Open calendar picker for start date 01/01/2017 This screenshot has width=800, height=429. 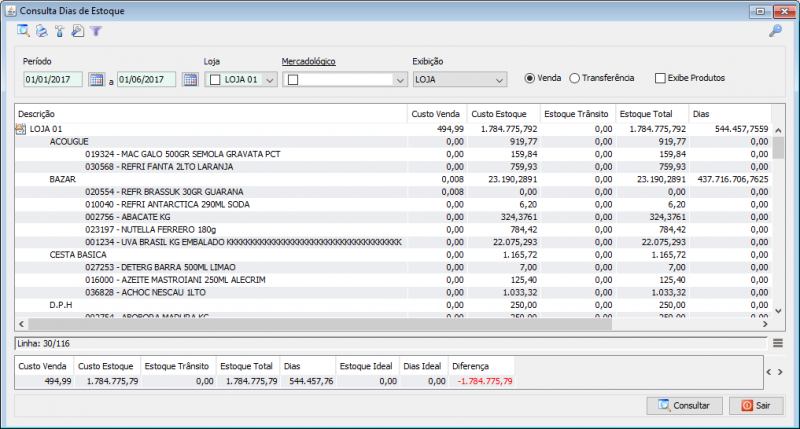96,80
